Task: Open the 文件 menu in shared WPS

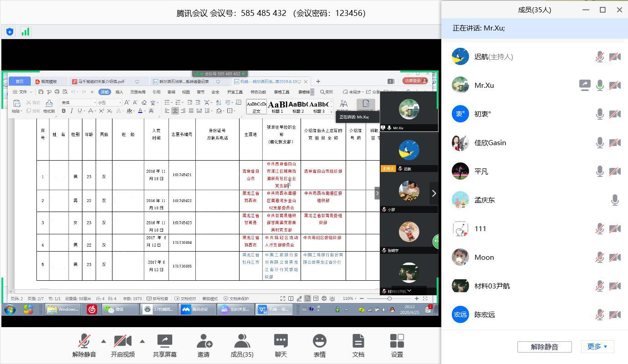Action: [x=22, y=92]
